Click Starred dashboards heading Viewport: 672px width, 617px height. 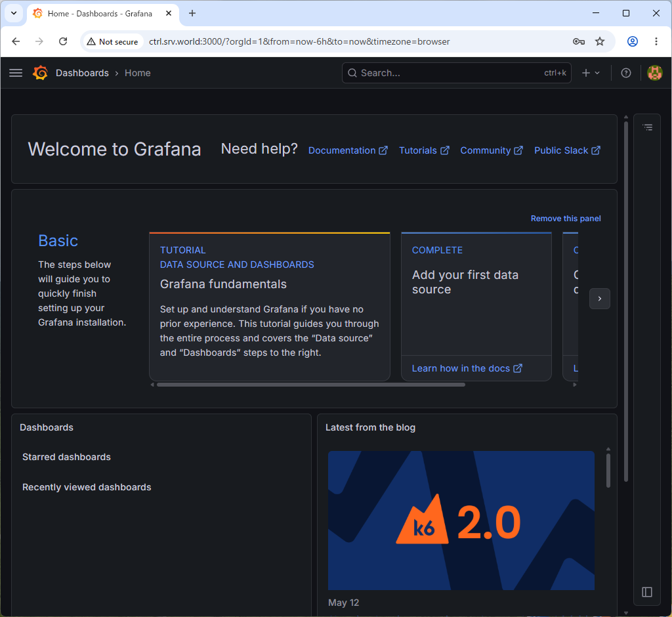click(x=66, y=457)
